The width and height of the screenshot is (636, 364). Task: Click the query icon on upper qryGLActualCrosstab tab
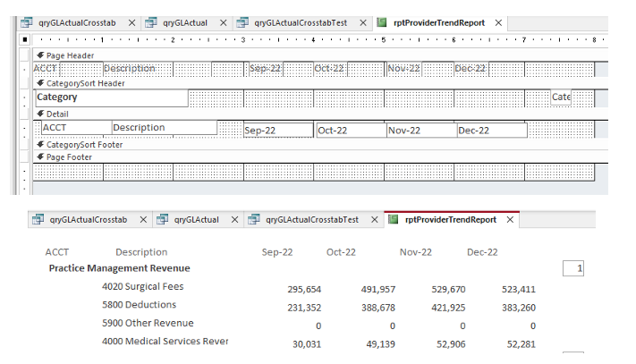pyautogui.click(x=26, y=22)
